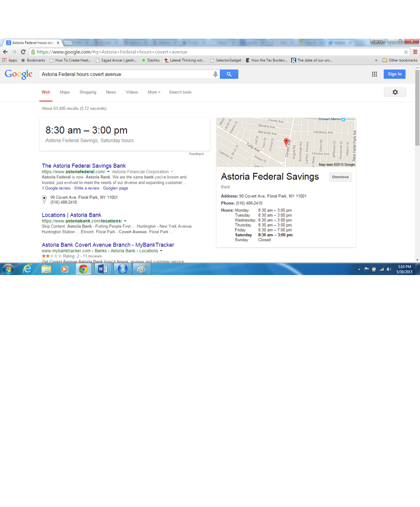Click the Google logo
Viewport: 420px width, 507px height.
tap(19, 74)
